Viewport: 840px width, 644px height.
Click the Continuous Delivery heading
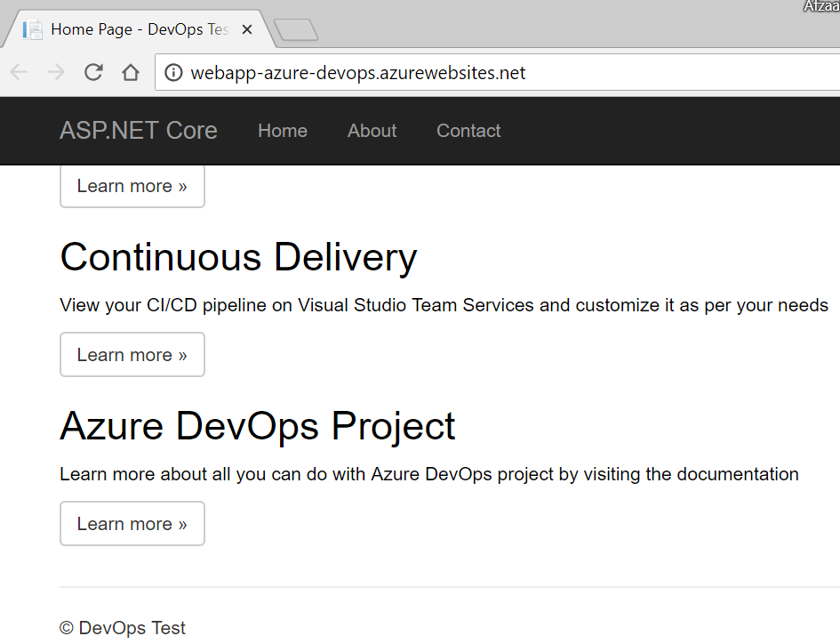pyautogui.click(x=238, y=257)
